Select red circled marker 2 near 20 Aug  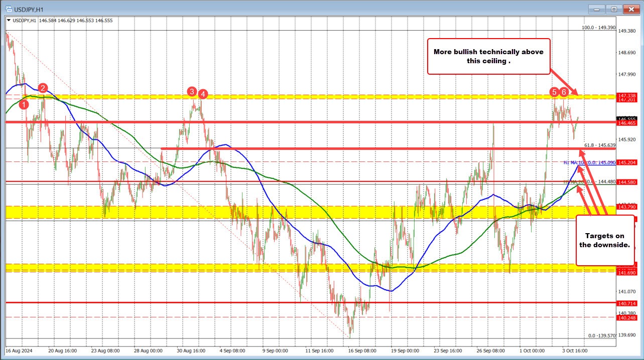(x=42, y=88)
